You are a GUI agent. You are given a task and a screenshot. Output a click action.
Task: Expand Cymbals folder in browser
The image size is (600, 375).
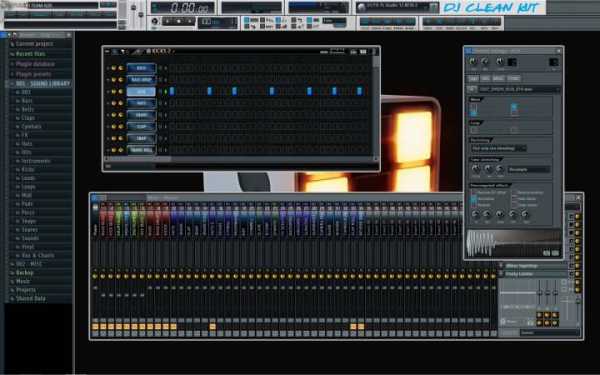click(x=31, y=126)
